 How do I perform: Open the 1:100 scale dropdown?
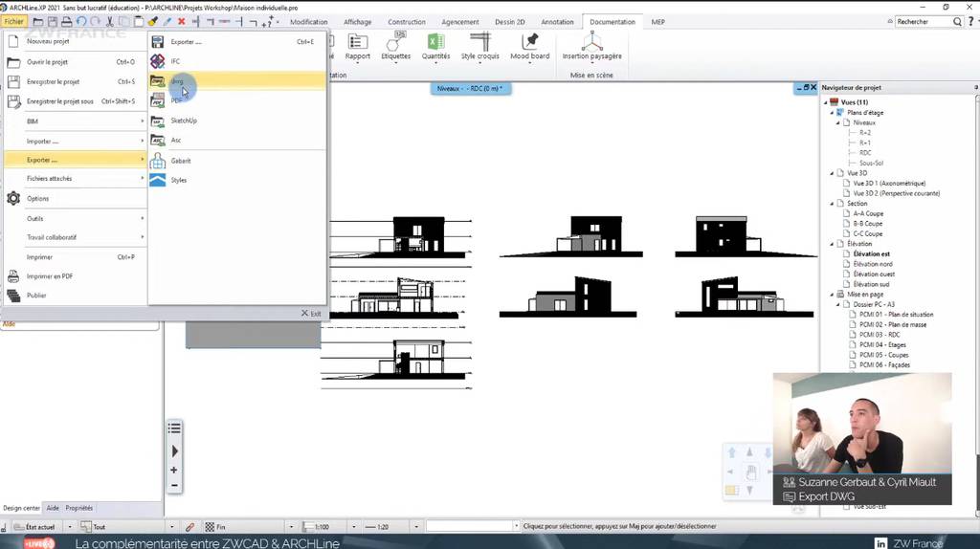[354, 527]
